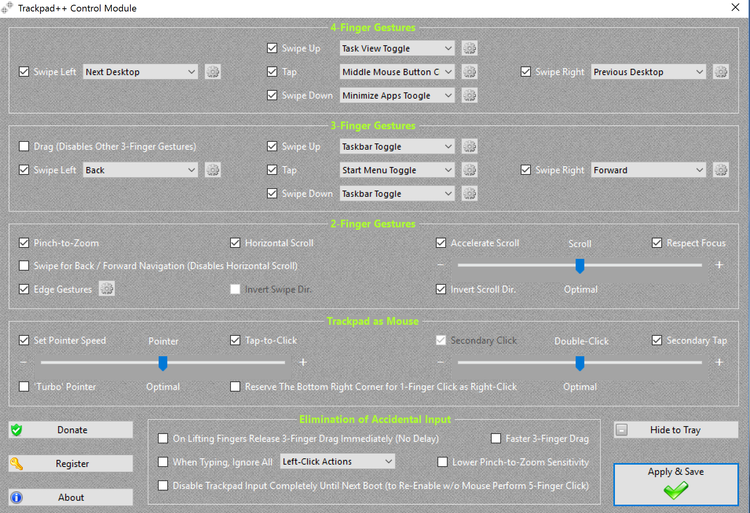Open settings gear for 3-finger Tap

(470, 170)
